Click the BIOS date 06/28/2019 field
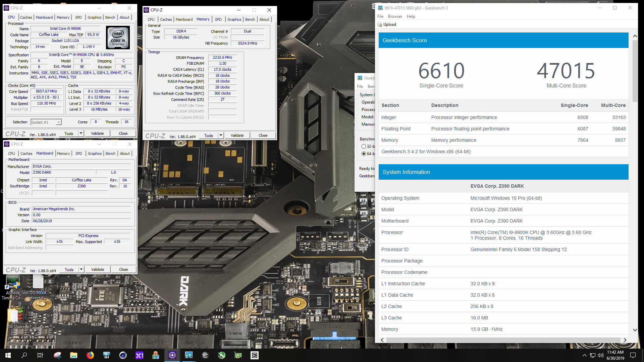This screenshot has height=362, width=644. tap(81, 221)
